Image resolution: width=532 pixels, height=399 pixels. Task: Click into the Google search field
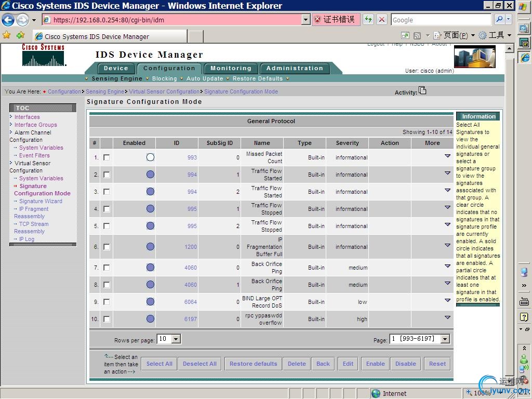pos(441,20)
